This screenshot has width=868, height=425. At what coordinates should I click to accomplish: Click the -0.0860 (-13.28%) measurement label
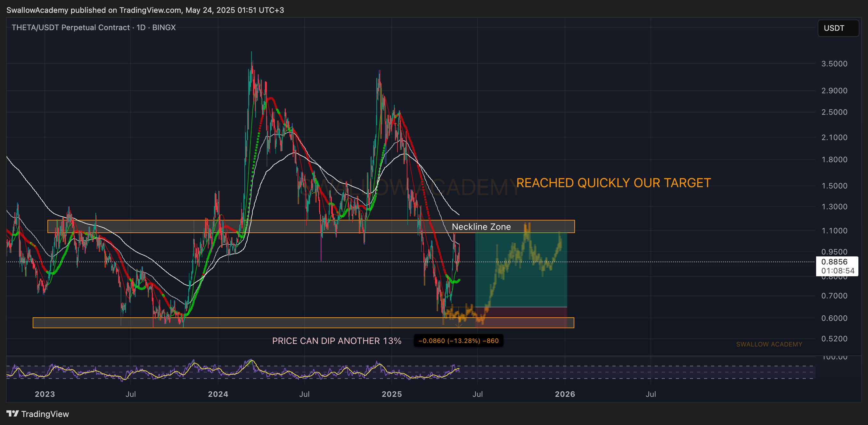(x=458, y=341)
